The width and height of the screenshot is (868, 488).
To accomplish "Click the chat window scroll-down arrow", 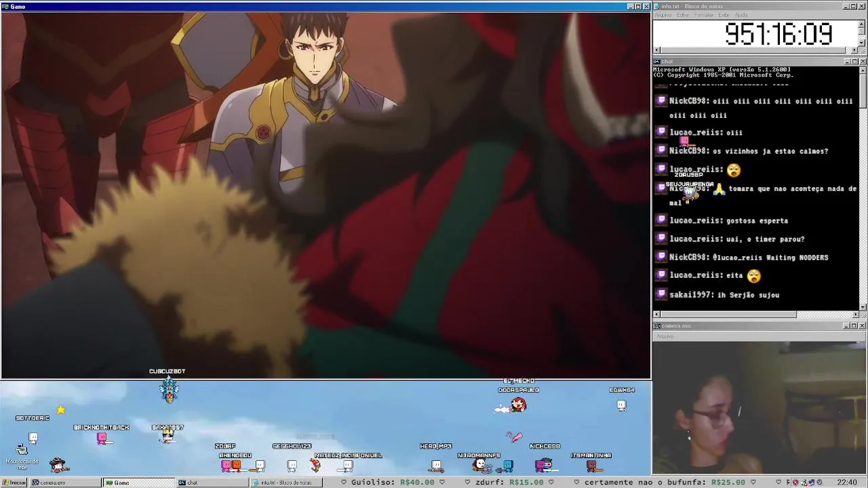I will [863, 307].
